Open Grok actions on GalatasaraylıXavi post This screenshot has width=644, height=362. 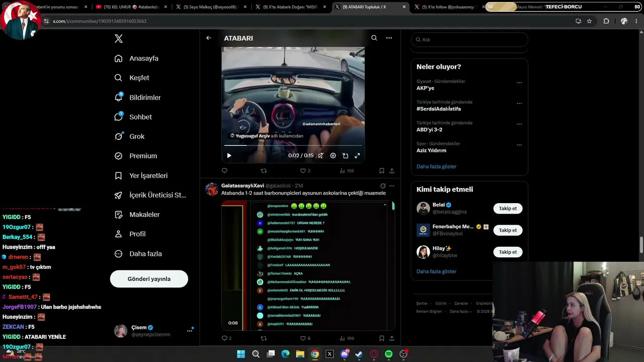point(383,186)
